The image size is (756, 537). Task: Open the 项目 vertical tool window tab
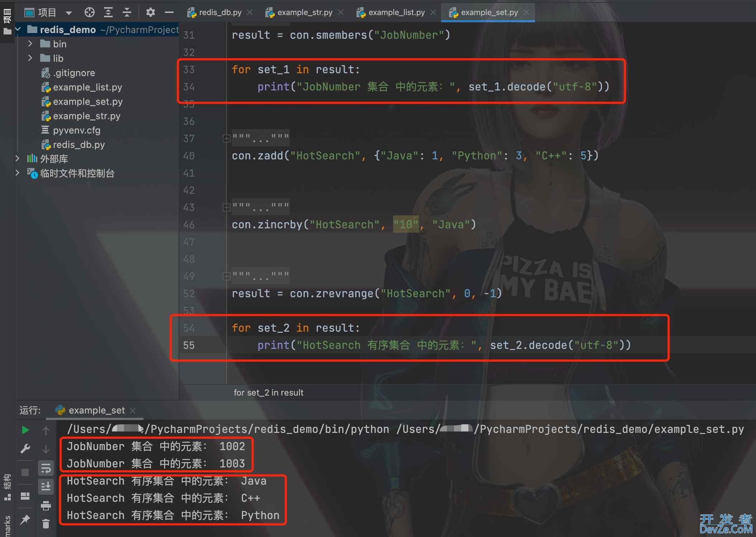[x=7, y=21]
